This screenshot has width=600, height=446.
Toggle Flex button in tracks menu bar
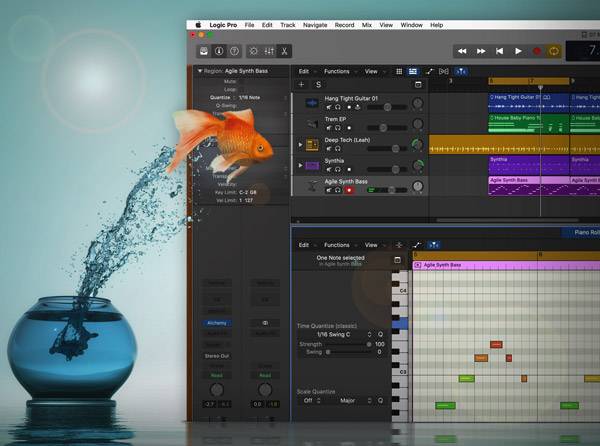point(443,72)
